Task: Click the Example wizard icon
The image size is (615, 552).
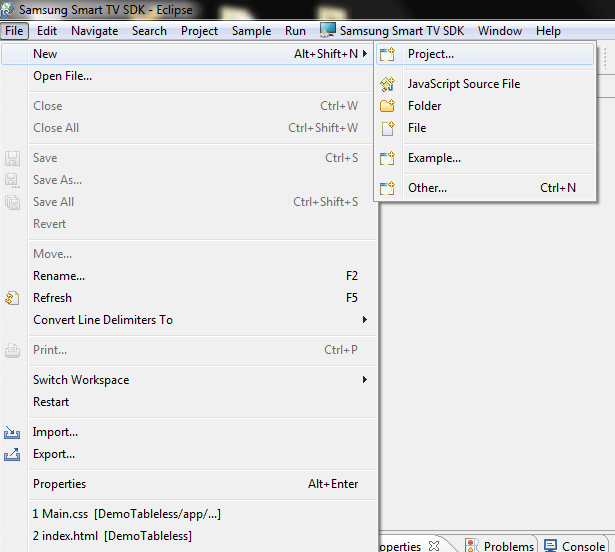Action: click(387, 158)
